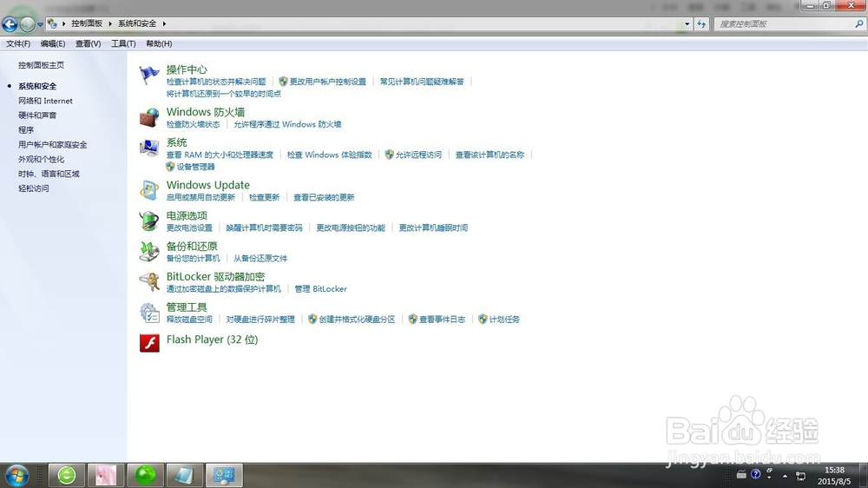Open the Windows 防火墙 heading link
Screen dimensions: 868x488
(x=206, y=112)
